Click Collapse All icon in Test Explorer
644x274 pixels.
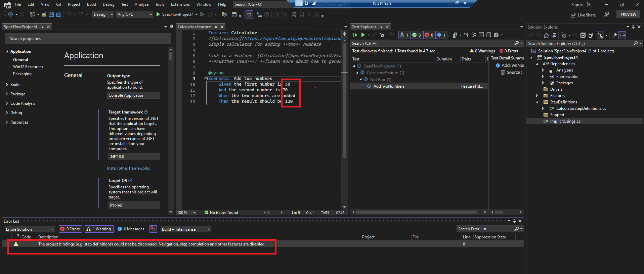(488, 35)
